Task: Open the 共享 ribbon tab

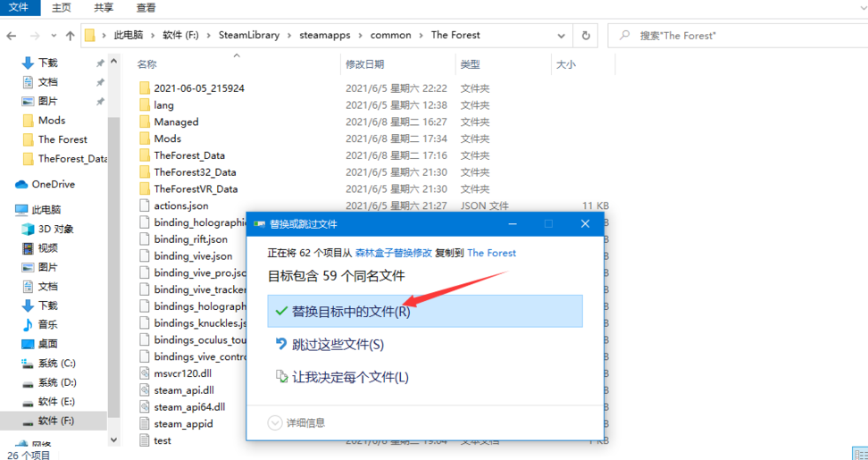Action: point(103,8)
